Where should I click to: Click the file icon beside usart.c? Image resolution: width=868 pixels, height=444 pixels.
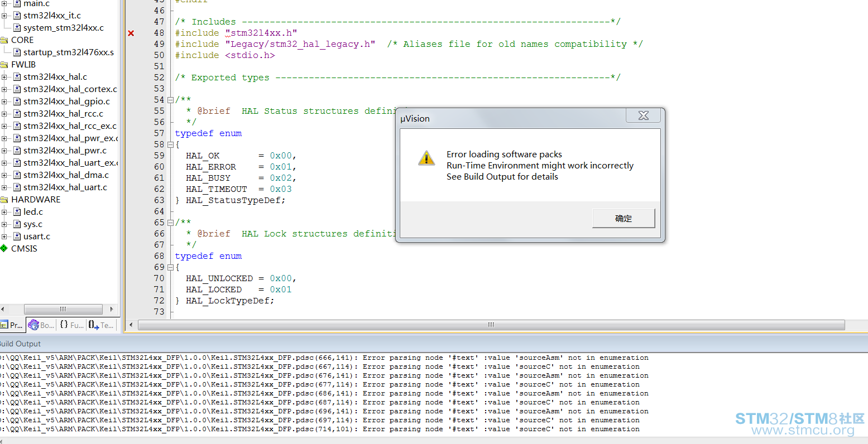[x=17, y=237]
